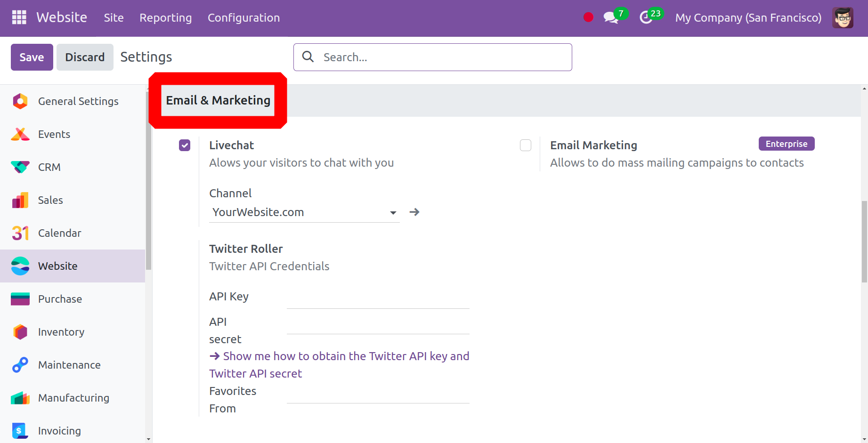The height and width of the screenshot is (443, 868).
Task: Open the Configuration menu
Action: (243, 18)
